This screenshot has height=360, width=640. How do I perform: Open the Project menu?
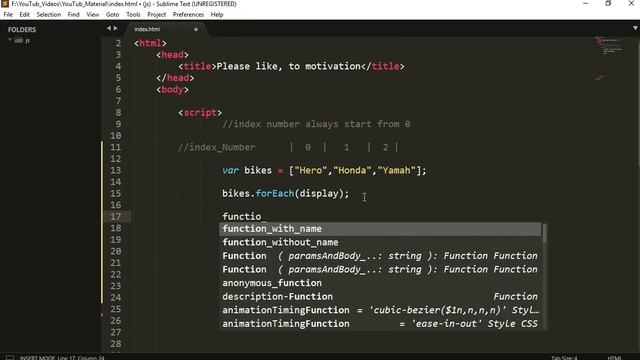tap(156, 15)
